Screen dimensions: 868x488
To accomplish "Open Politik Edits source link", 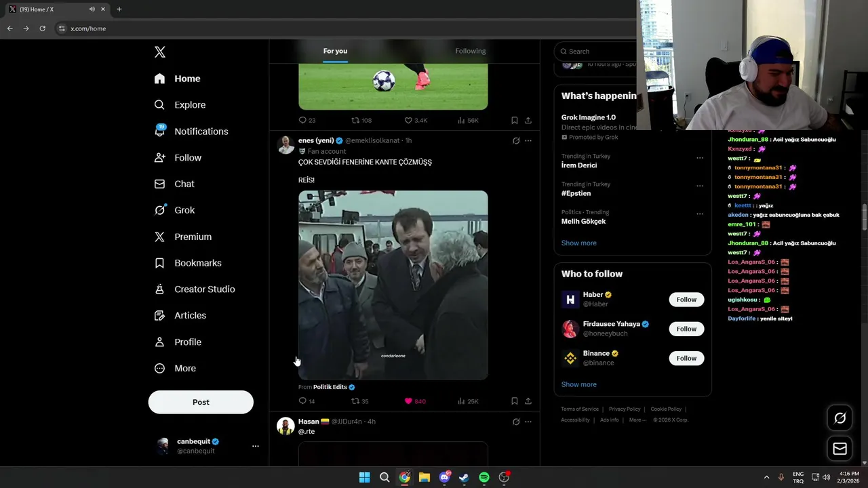I will tap(330, 387).
